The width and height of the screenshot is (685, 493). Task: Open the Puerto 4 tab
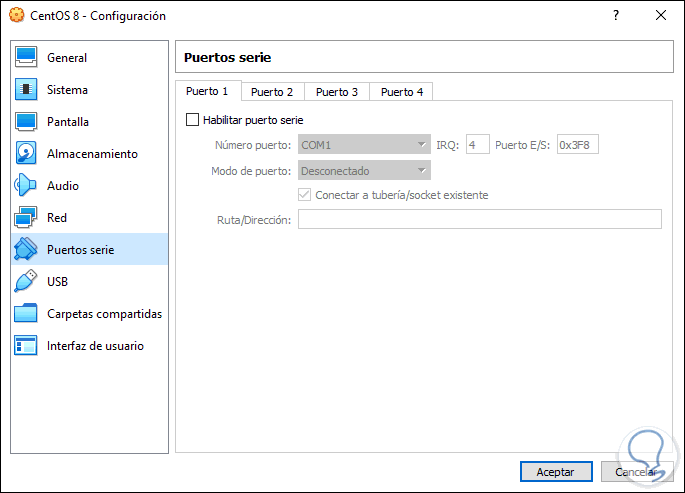pos(401,92)
